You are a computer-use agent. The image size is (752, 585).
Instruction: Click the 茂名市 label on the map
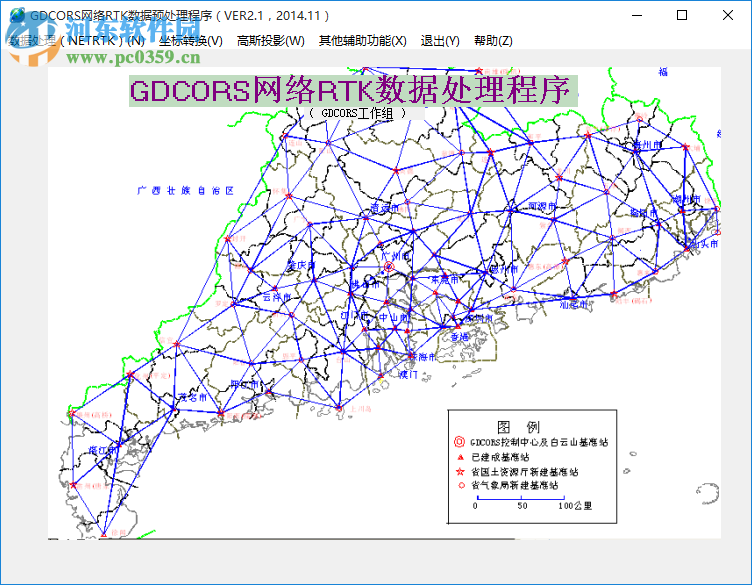point(193,398)
